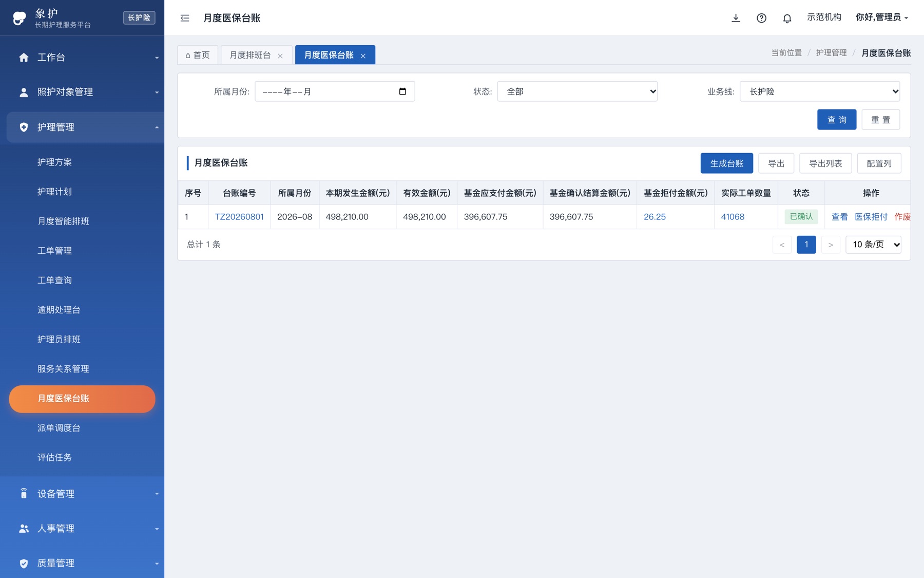Click the 所属月份 month input field

pos(335,91)
